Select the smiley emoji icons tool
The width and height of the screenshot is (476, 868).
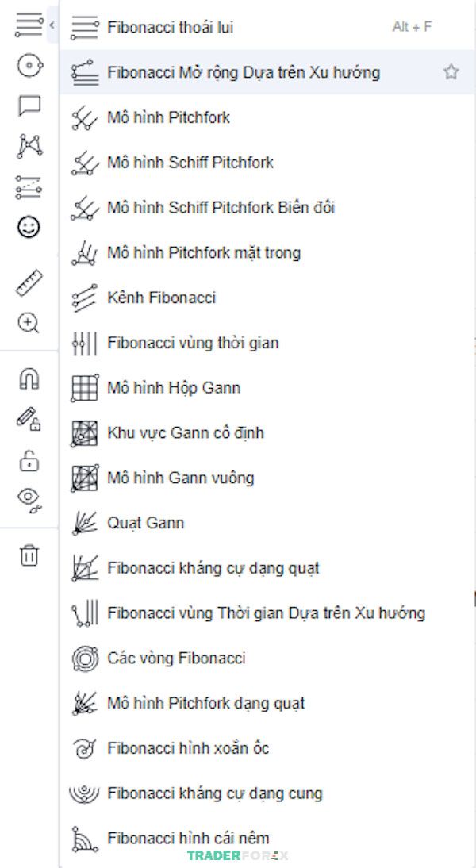click(29, 227)
